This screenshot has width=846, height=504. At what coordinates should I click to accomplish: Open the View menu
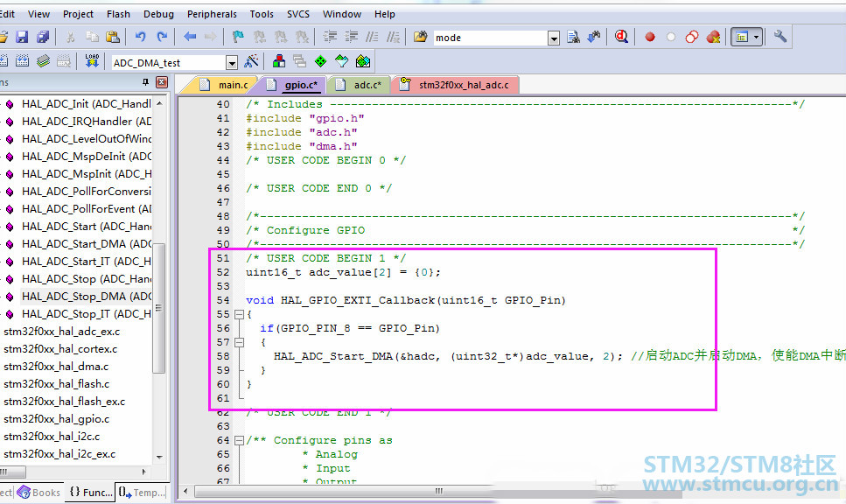point(38,14)
